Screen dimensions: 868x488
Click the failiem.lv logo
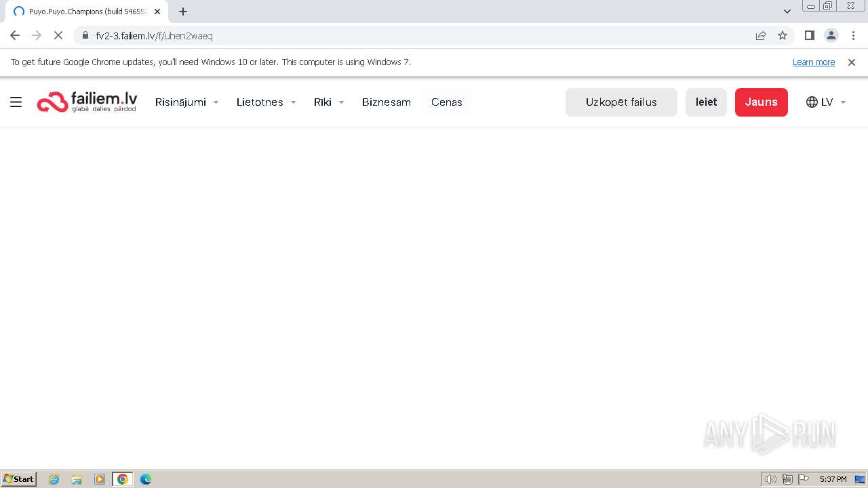click(87, 102)
